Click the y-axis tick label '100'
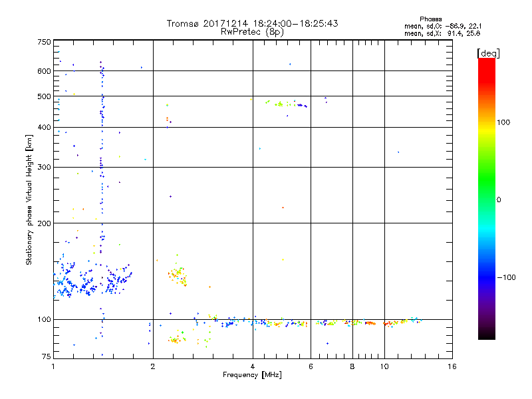This screenshot has height=399, width=532. (x=44, y=319)
